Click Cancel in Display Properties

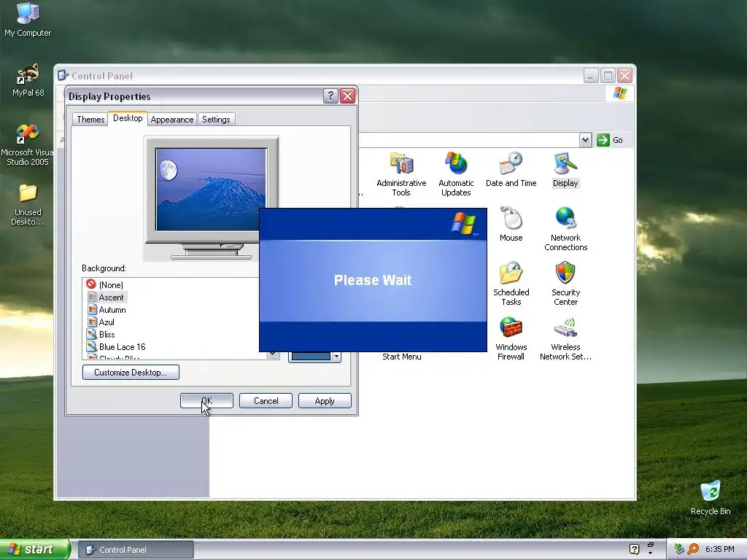(x=266, y=401)
